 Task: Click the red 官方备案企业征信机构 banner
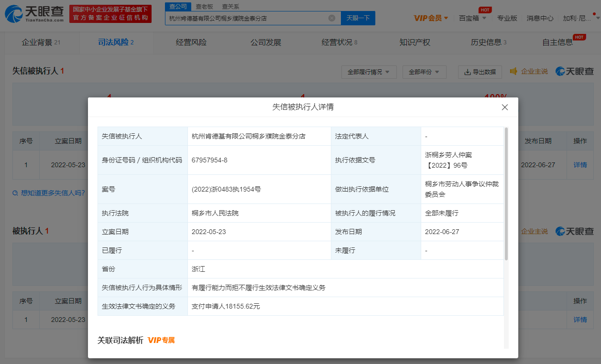point(110,14)
